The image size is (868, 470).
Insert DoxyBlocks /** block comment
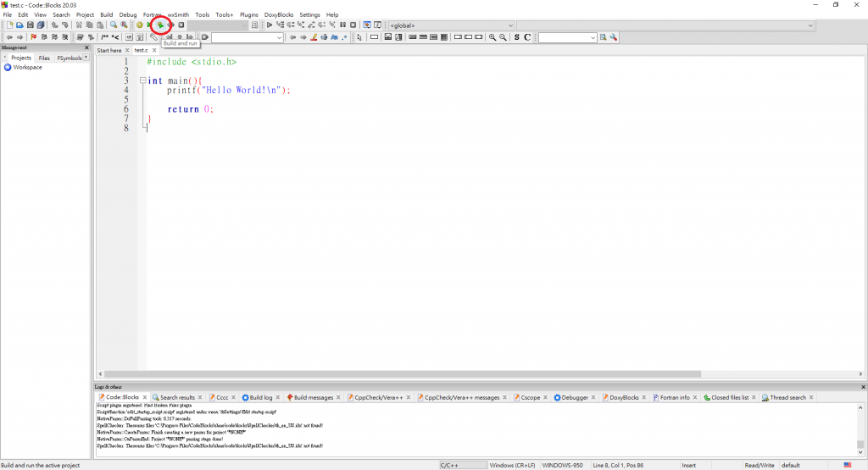pyautogui.click(x=104, y=37)
